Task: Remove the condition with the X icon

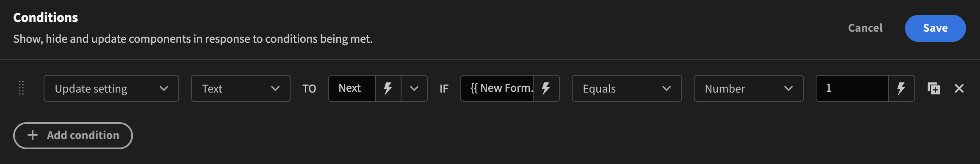Action: (959, 88)
